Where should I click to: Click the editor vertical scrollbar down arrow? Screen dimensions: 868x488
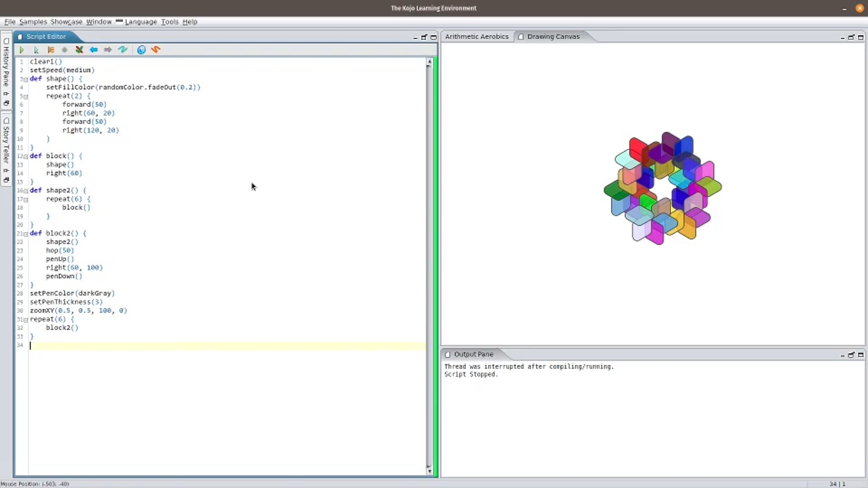point(429,471)
